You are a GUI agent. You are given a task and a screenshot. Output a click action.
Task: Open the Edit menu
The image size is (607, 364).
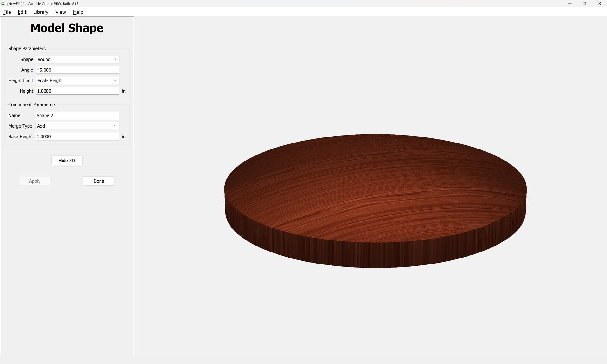coord(22,12)
